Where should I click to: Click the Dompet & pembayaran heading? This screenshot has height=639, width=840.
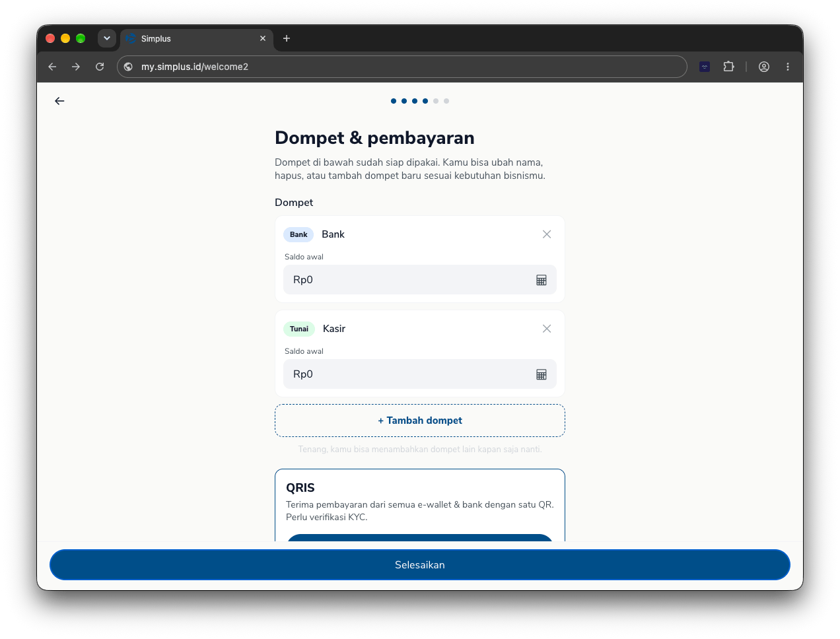(x=374, y=138)
